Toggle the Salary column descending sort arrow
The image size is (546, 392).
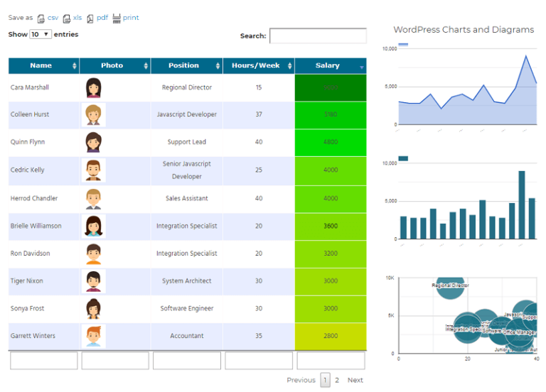point(361,67)
